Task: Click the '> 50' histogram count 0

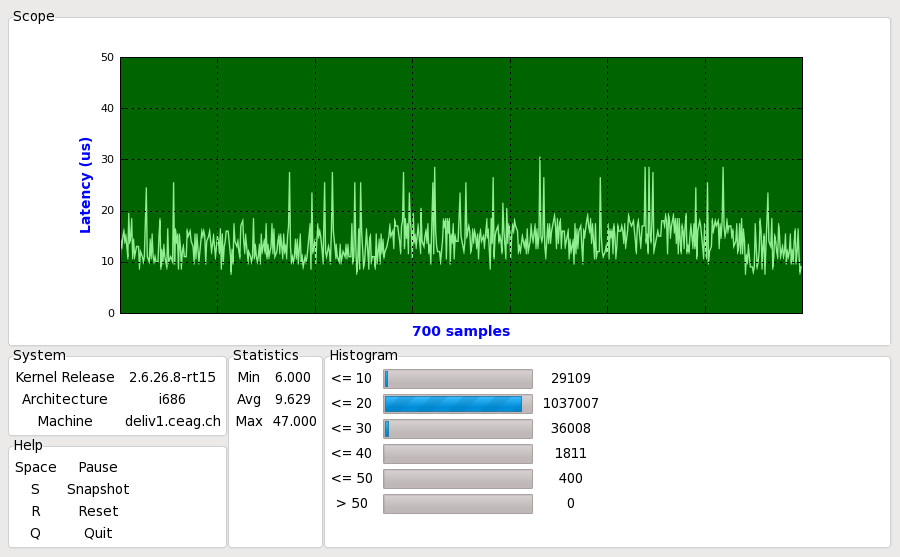Action: [x=571, y=504]
